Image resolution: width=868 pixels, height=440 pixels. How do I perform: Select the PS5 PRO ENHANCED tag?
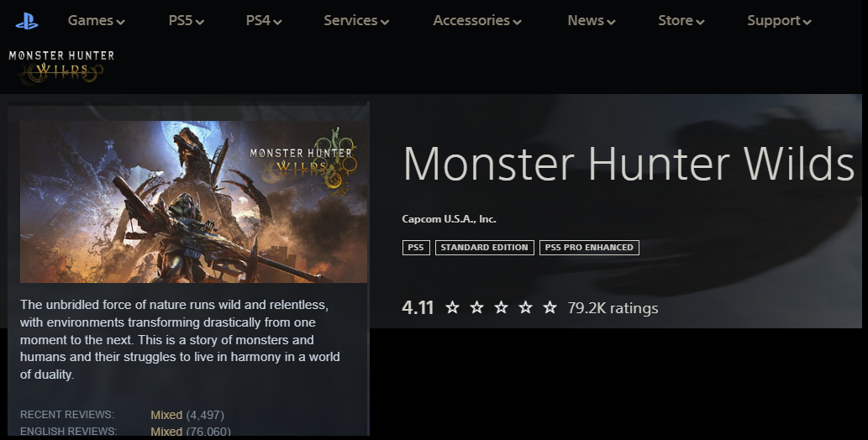pyautogui.click(x=589, y=248)
